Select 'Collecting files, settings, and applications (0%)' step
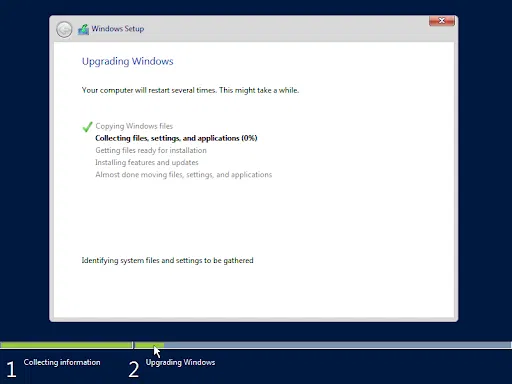This screenshot has height=384, width=512. tap(176, 138)
